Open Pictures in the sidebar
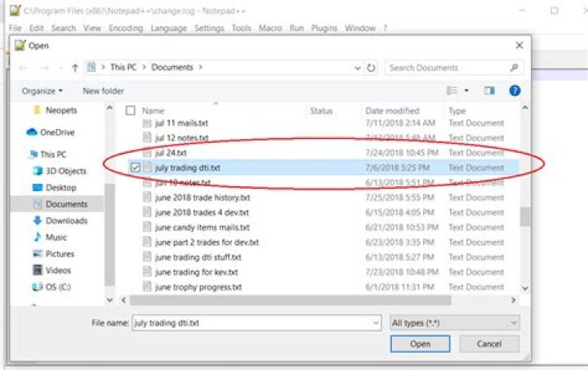The image size is (588, 370). tap(53, 254)
